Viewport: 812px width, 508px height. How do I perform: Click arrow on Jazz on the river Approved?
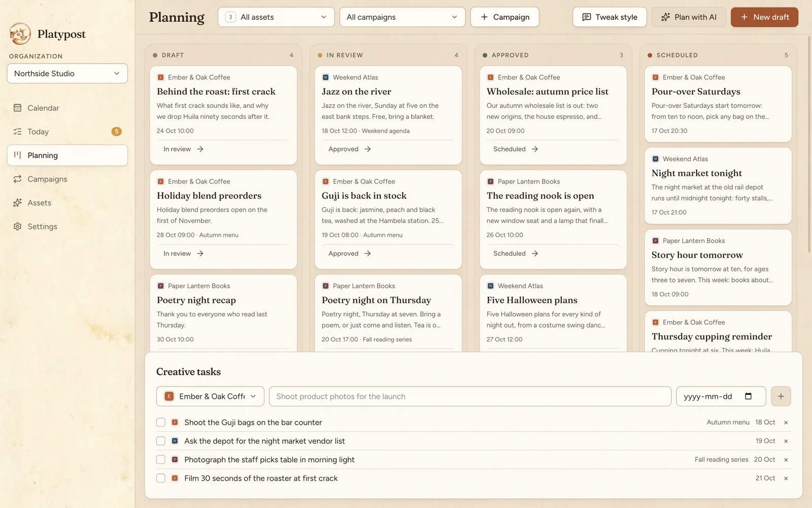(x=367, y=149)
